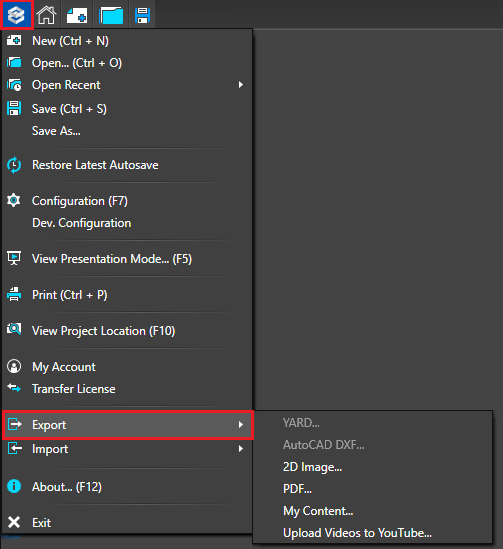Click the New project toolbar icon
The height and width of the screenshot is (549, 503).
77,15
